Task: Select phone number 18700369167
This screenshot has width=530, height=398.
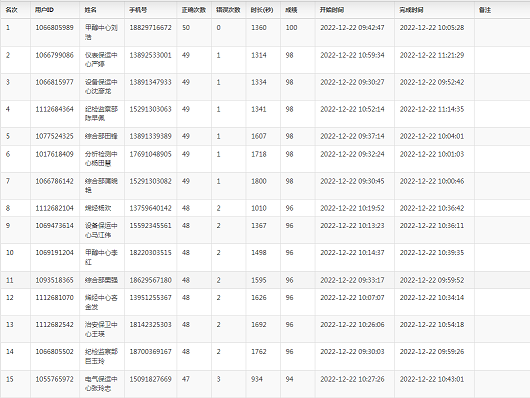Action: 150,352
